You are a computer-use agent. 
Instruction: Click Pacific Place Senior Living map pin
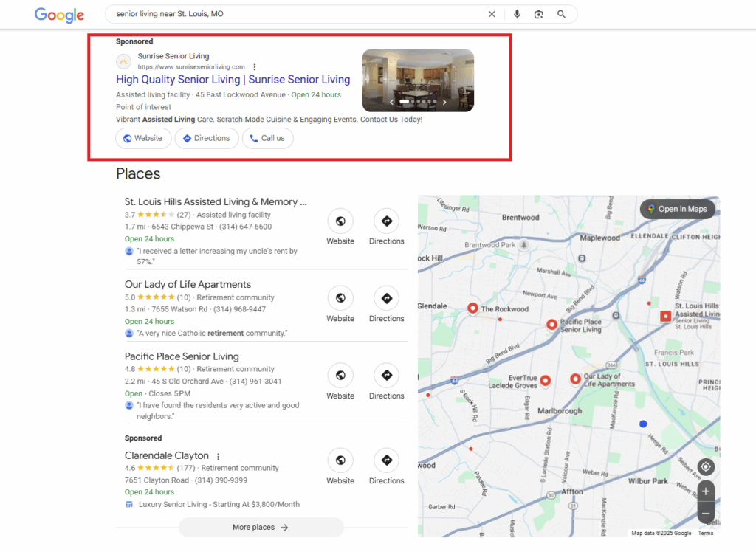tap(551, 325)
